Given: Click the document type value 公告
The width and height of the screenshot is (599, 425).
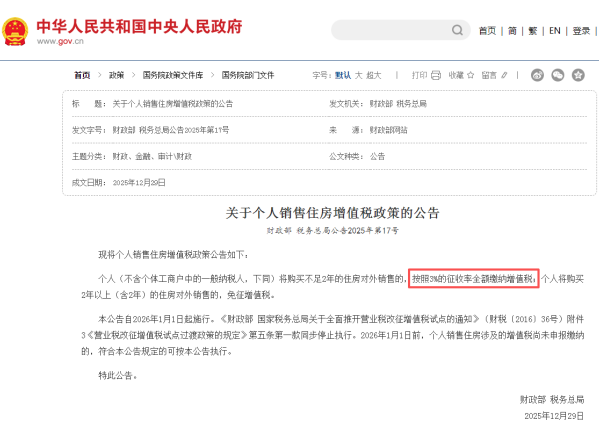Looking at the screenshot, I should click(377, 156).
